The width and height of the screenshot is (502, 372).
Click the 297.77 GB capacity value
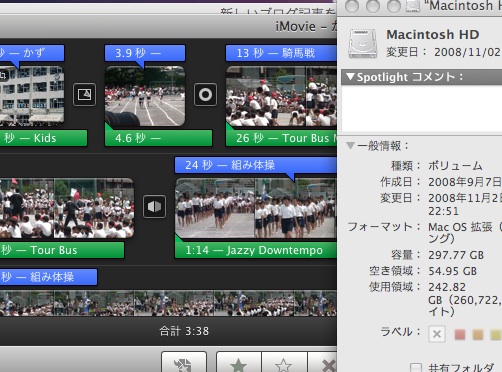click(456, 255)
